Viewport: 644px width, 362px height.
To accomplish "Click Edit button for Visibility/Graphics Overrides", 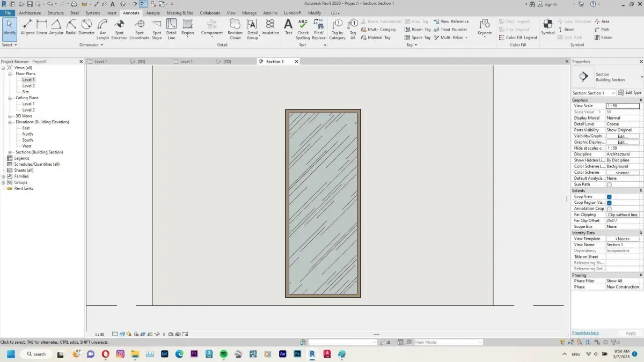I will tap(623, 136).
